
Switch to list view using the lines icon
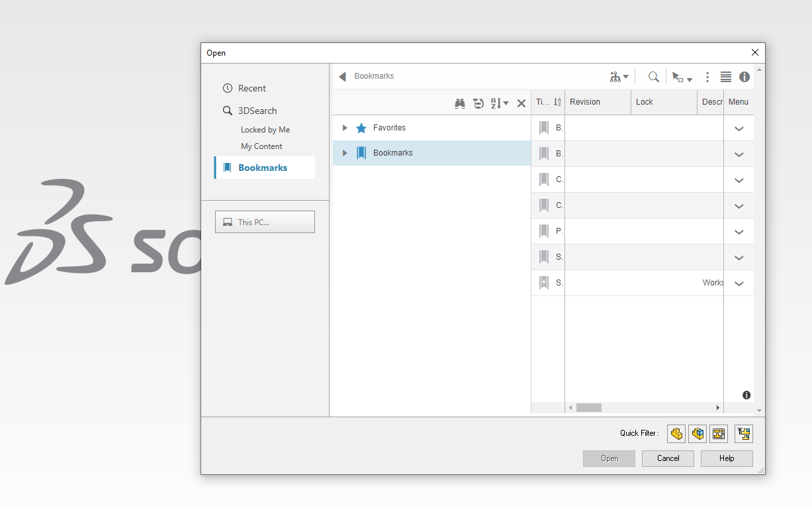(x=726, y=77)
